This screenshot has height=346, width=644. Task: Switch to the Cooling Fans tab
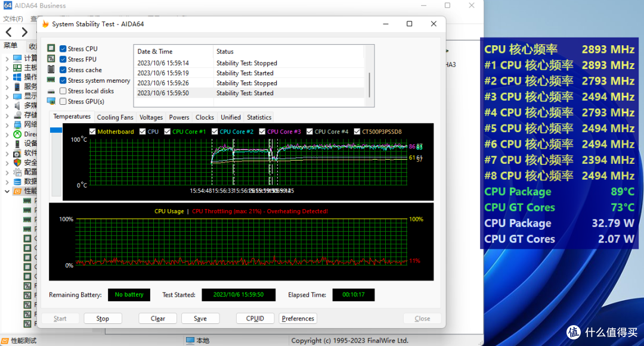115,117
